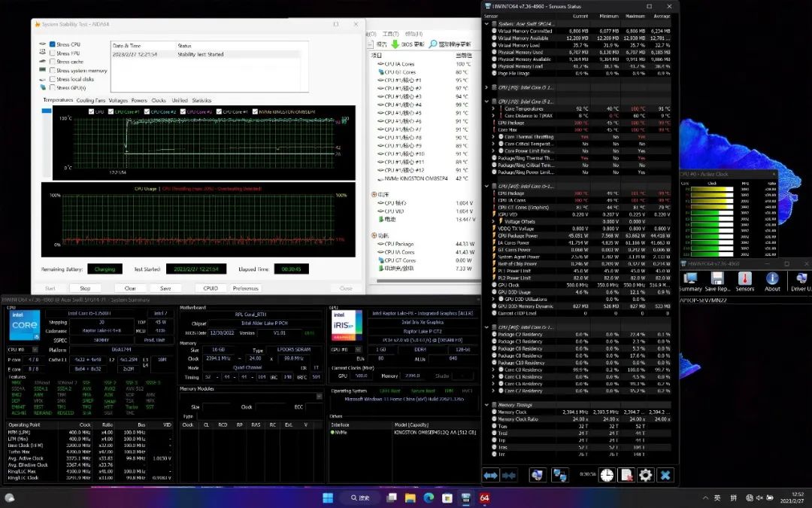
Task: Click the Preferences button
Action: point(245,288)
